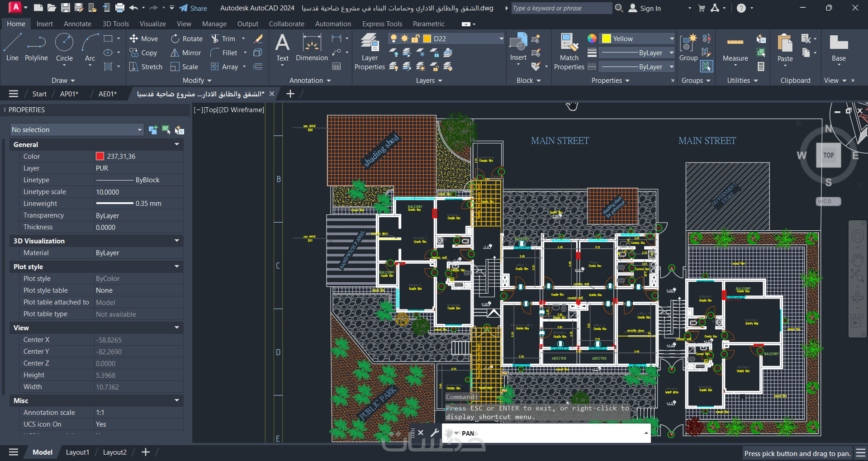The image size is (868, 461).
Task: Click the Mirror tool icon
Action: pos(175,53)
